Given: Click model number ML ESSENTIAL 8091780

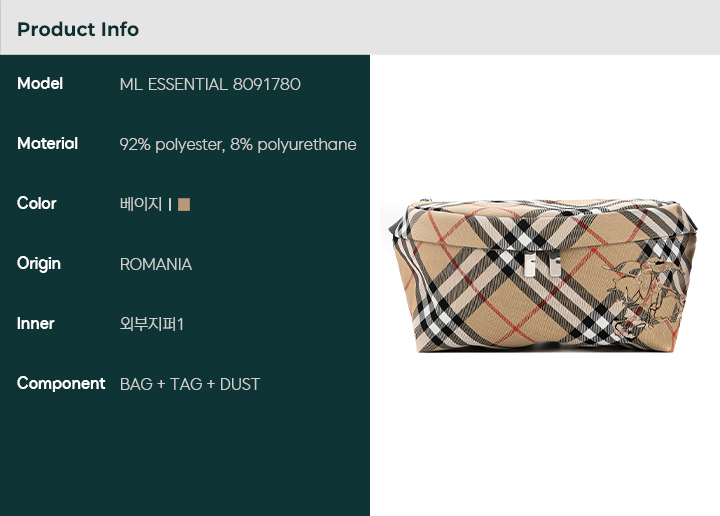Looking at the screenshot, I should point(210,84).
